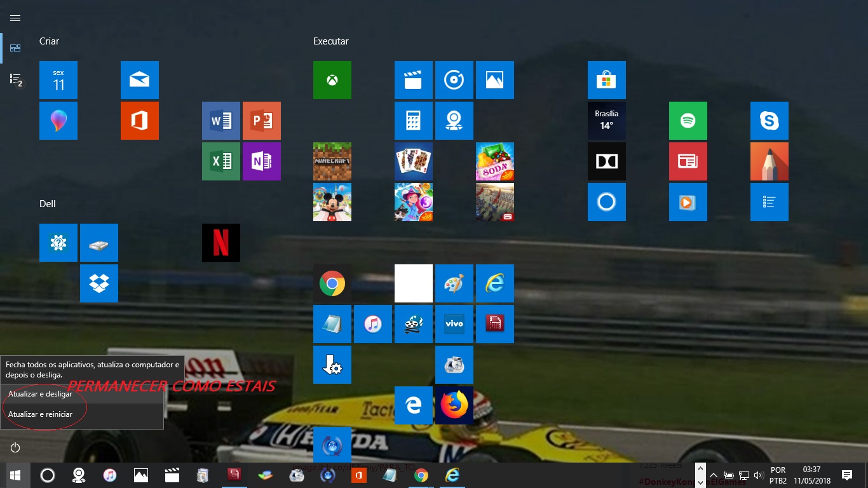Image resolution: width=868 pixels, height=488 pixels.
Task: Open the Calculator tile
Action: click(x=414, y=121)
